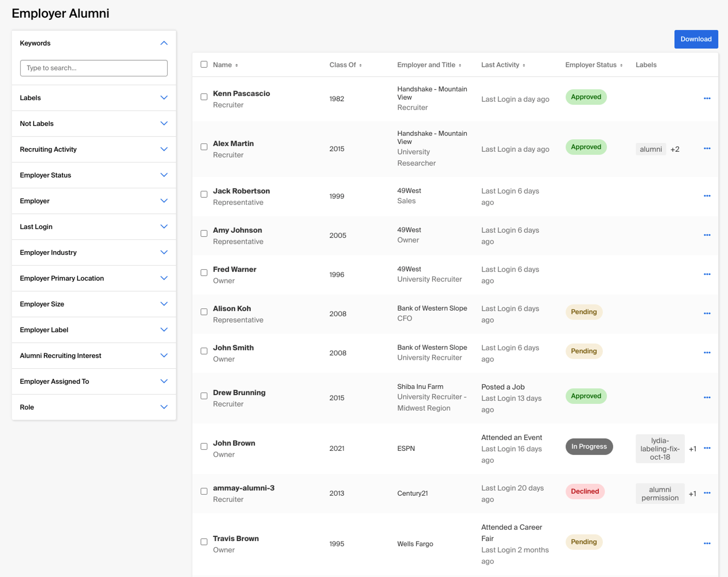Click the Download button
This screenshot has width=728, height=577.
pyautogui.click(x=696, y=39)
